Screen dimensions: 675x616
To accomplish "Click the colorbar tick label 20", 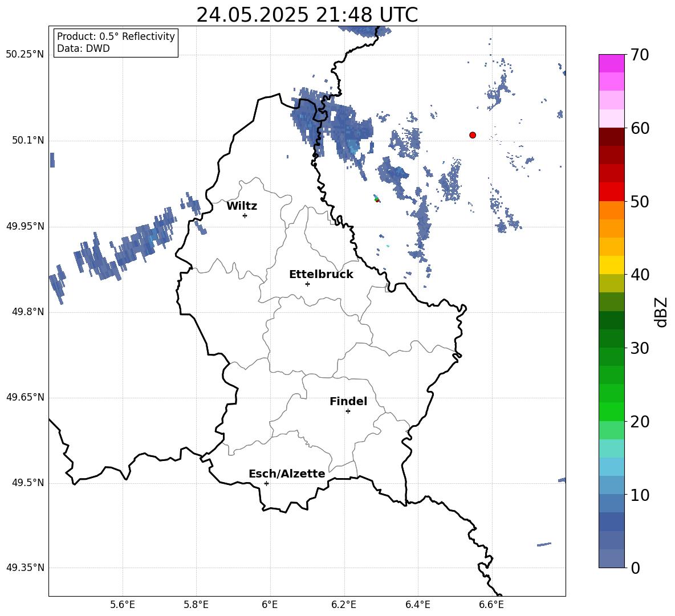I will (639, 421).
